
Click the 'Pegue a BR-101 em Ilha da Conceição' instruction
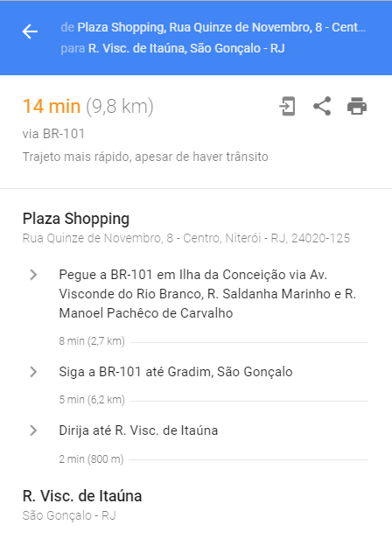207,294
